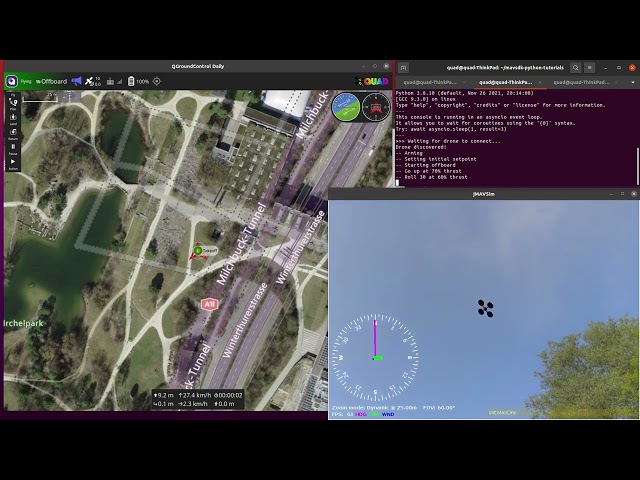Close the first terminal tab
Viewport: 640px width, 480px height.
pyautogui.click(x=464, y=82)
